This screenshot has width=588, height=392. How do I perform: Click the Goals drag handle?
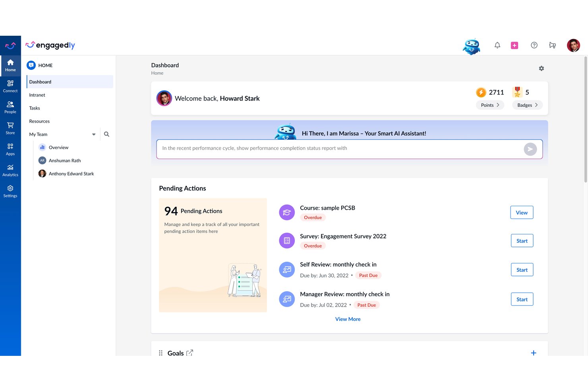[161, 353]
